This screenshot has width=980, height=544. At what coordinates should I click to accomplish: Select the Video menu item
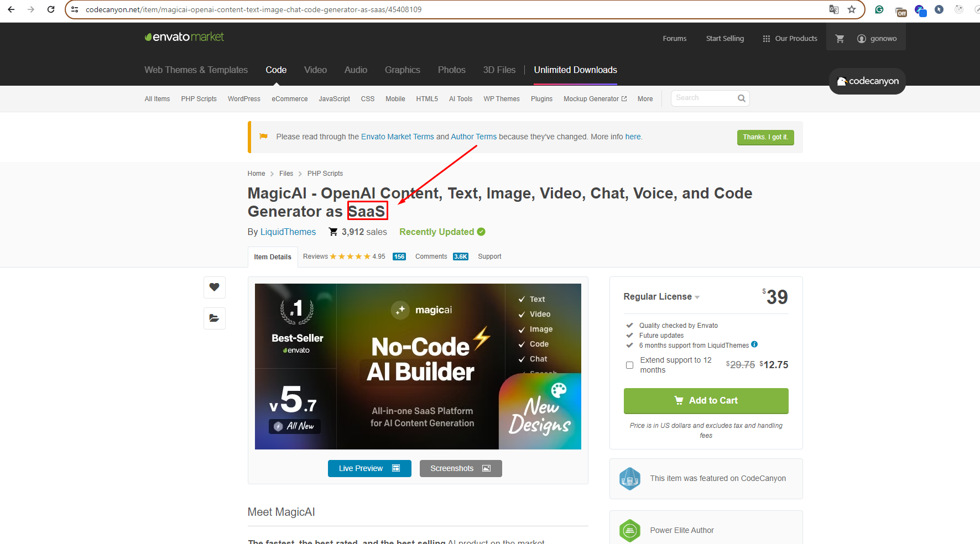point(315,70)
